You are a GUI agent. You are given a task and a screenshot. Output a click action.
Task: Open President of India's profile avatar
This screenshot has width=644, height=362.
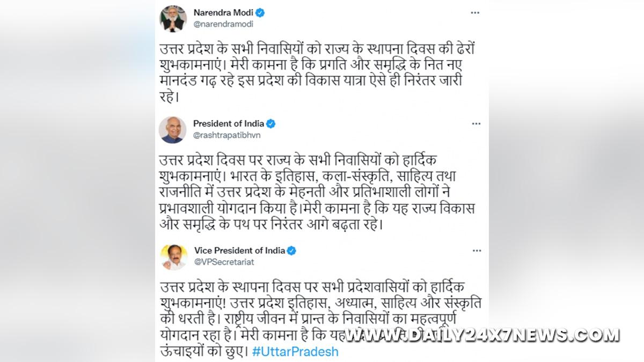click(173, 129)
